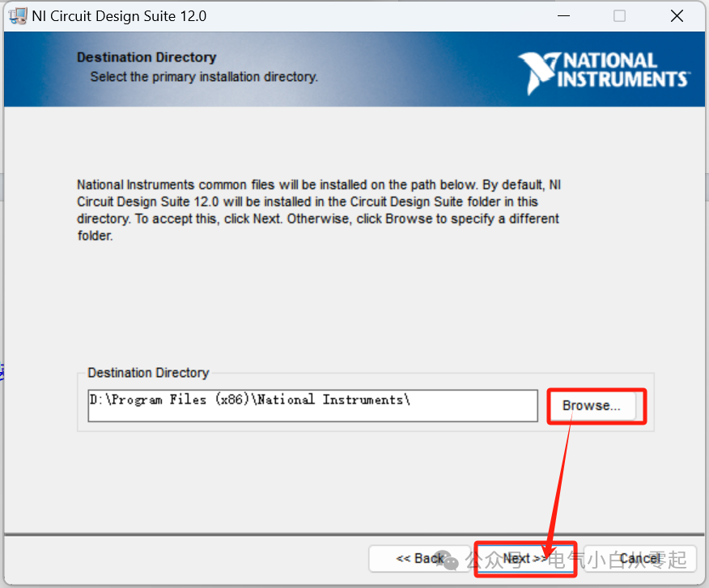Proceed with the Next >> button
Screen dimensions: 709x588
(x=525, y=559)
